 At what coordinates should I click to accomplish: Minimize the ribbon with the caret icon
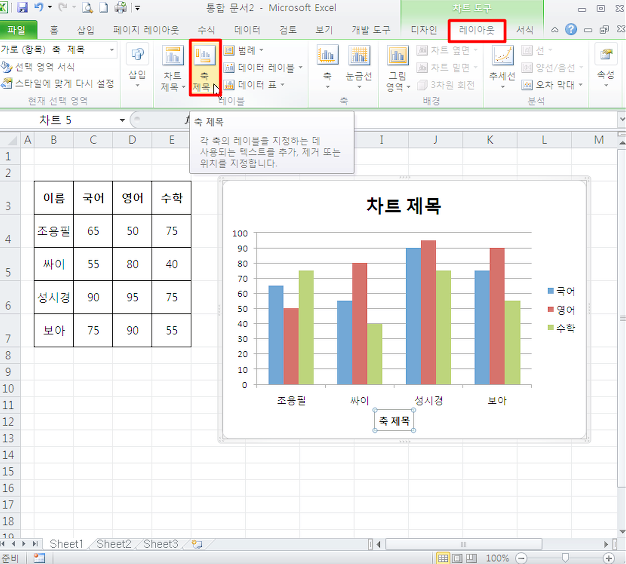[555, 30]
